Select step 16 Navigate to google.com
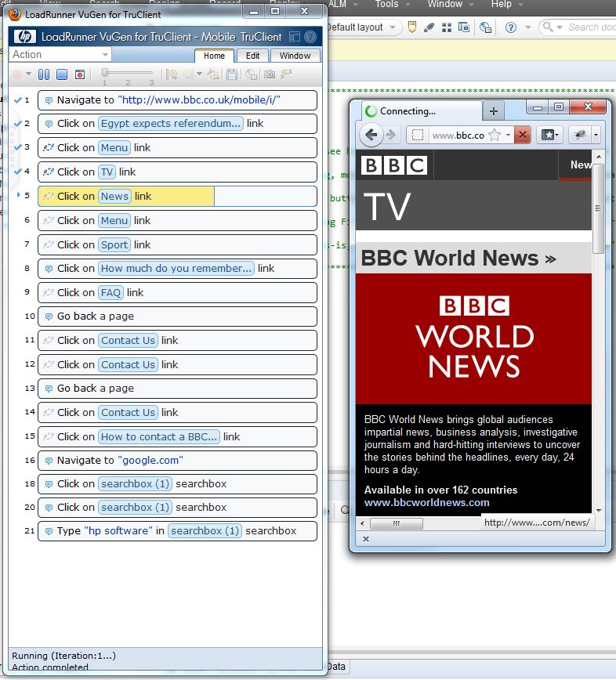Image resolution: width=616 pixels, height=680 pixels. pyautogui.click(x=177, y=460)
